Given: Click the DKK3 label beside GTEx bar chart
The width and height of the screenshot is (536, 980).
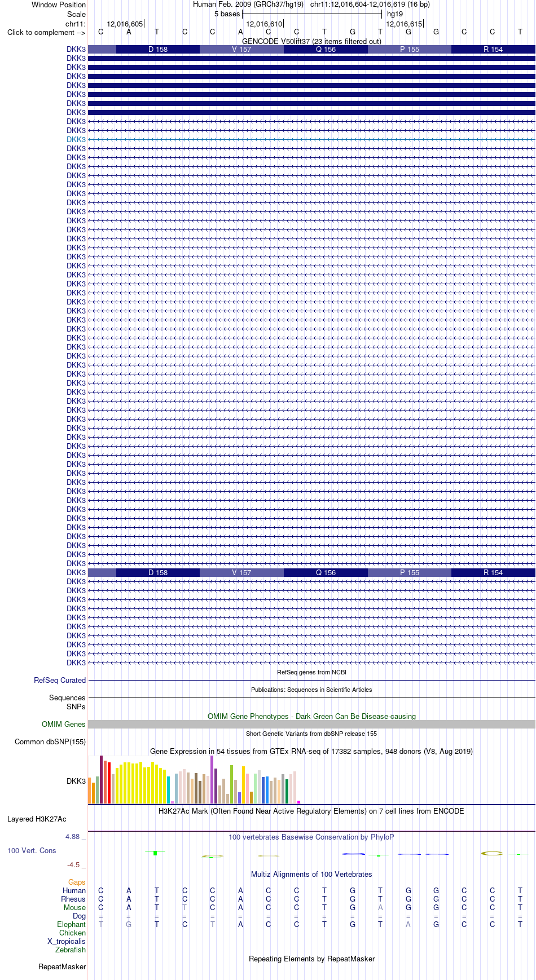Looking at the screenshot, I should click(x=76, y=781).
